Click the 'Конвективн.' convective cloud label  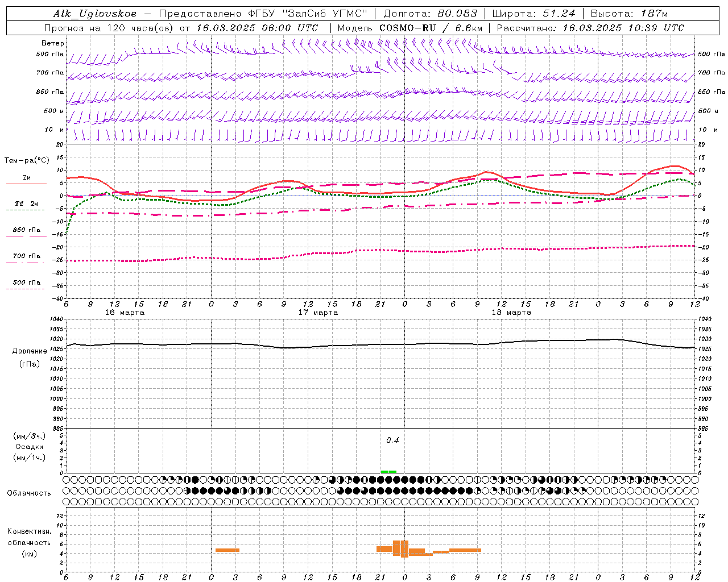tap(29, 531)
